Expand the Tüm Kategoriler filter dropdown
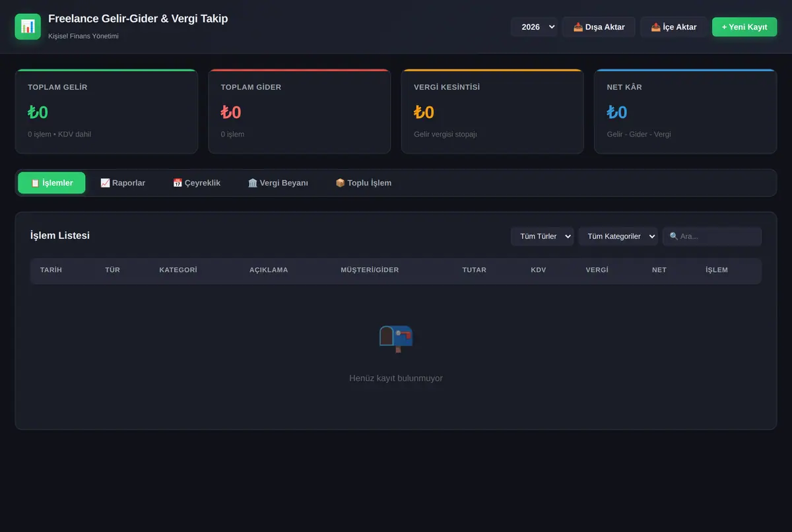 [x=618, y=236]
